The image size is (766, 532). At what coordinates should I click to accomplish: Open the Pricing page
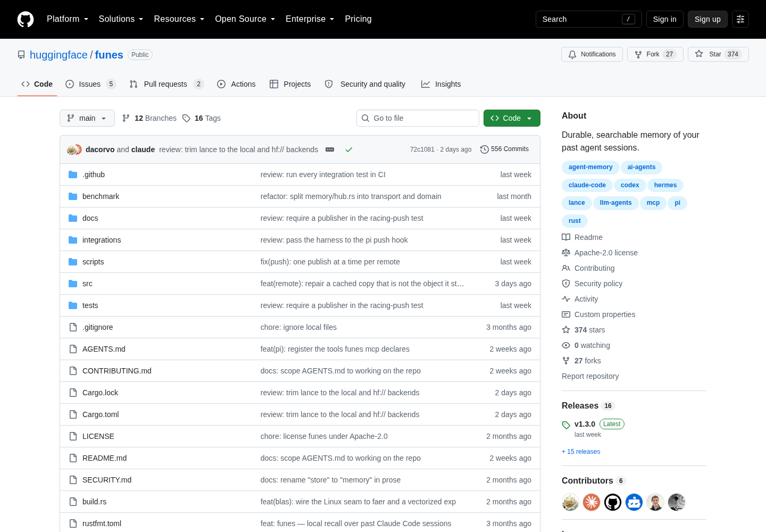358,19
